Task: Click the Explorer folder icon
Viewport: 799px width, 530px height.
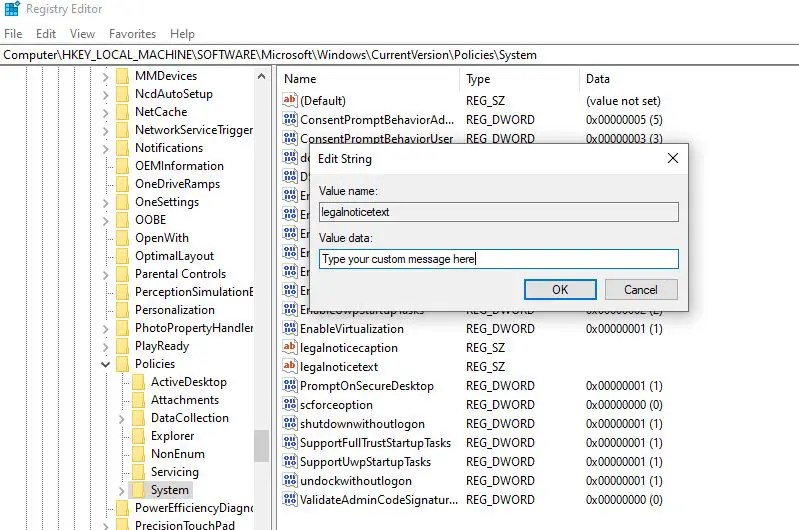Action: tap(138, 436)
